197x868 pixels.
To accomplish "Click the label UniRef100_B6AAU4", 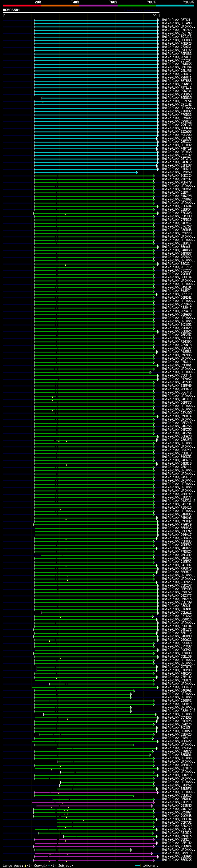I will point(177,247).
